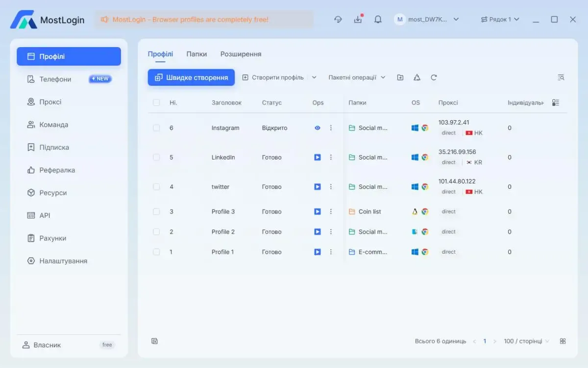Switch to the Папки tab
Screen dimensions: 588x368
[196, 54]
